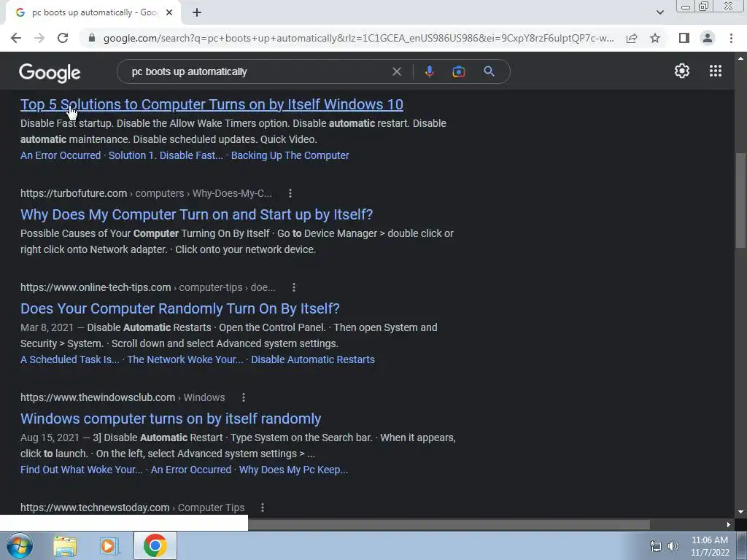Viewport: 747px width, 560px height.
Task: Click the horizontal scrollbar right arrow
Action: (x=729, y=525)
